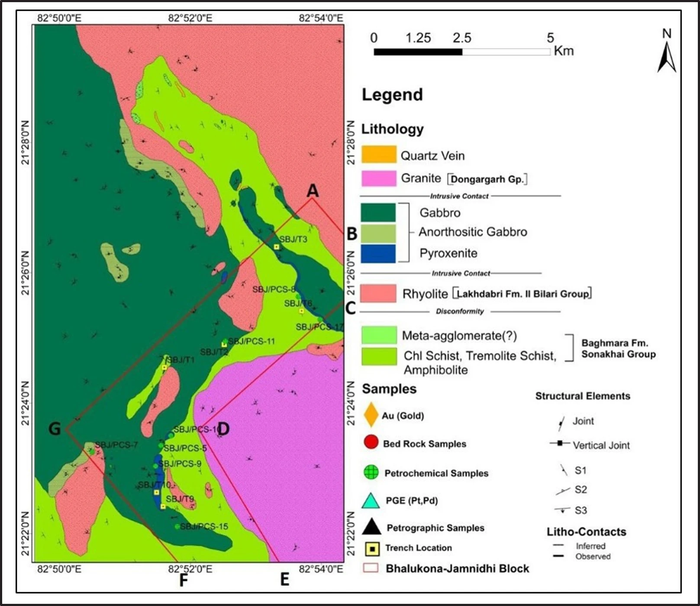Screen dimensions: 700x606
Task: Select the pink Granite legend swatch
Action: pyautogui.click(x=379, y=178)
